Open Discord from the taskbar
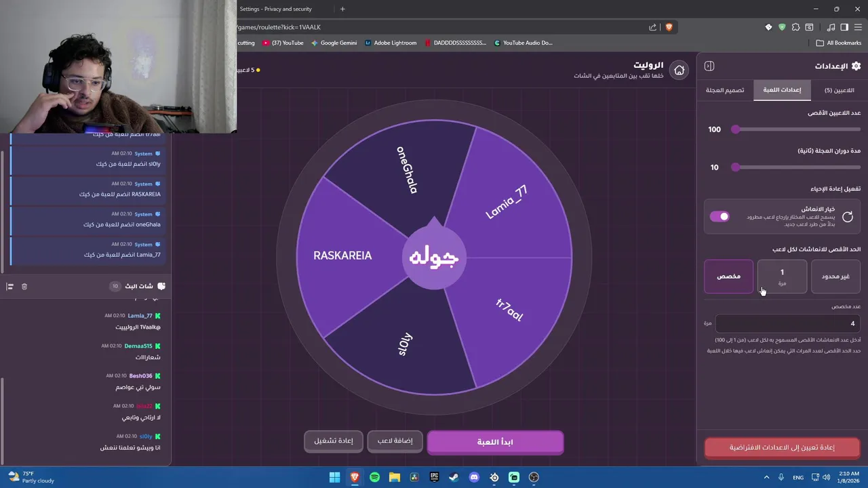Screen dimensions: 868x488 tap(474, 477)
